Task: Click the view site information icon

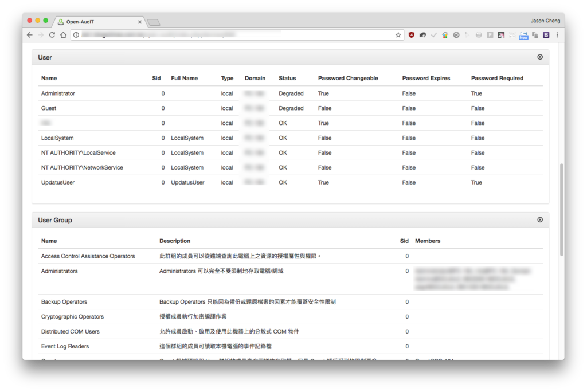Action: pyautogui.click(x=76, y=35)
